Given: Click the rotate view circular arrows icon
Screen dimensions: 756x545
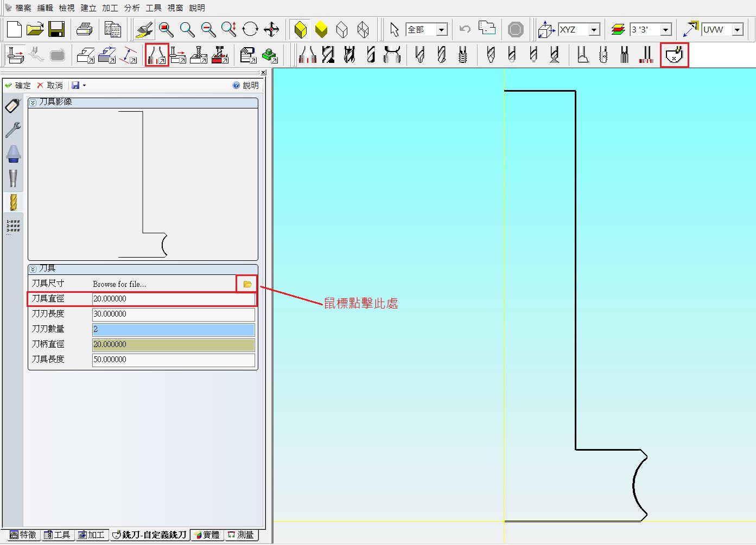Looking at the screenshot, I should coord(250,30).
